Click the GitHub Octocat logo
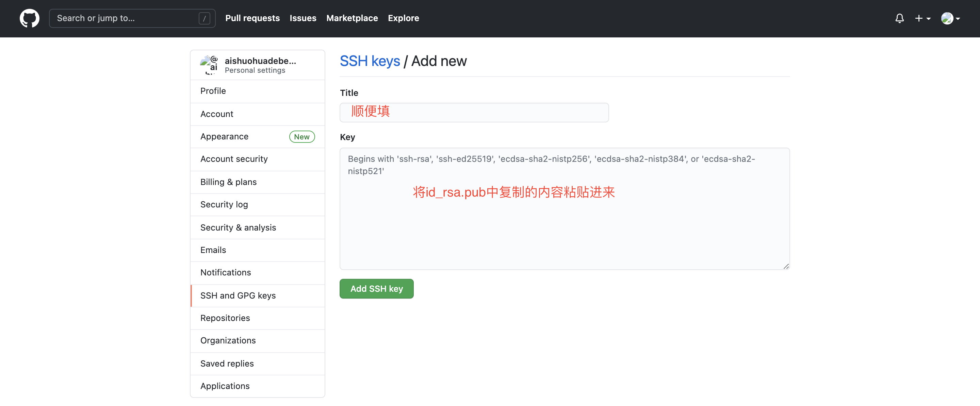Screen dimensions: 980x406 (x=29, y=18)
